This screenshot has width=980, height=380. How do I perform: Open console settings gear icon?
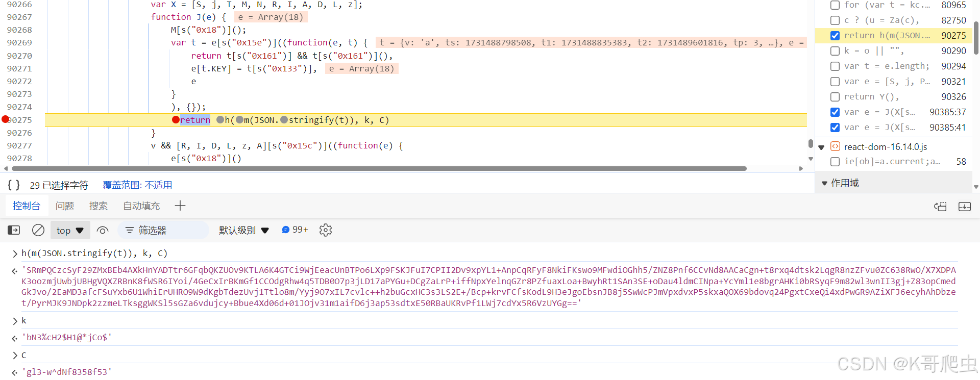[x=326, y=230]
